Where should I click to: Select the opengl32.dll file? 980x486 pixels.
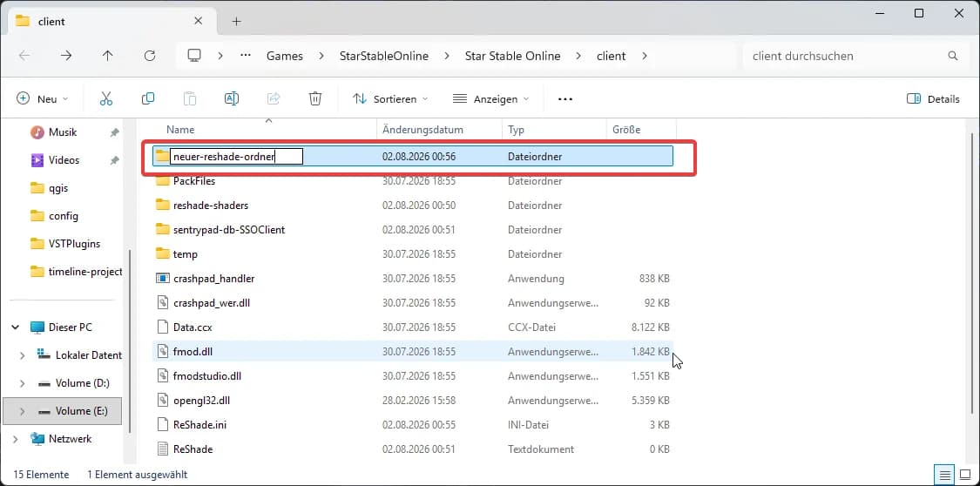click(413, 401)
